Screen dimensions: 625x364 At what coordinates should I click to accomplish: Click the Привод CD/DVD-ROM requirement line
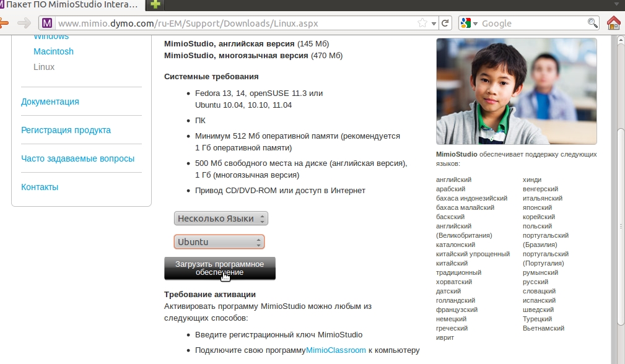coord(280,191)
